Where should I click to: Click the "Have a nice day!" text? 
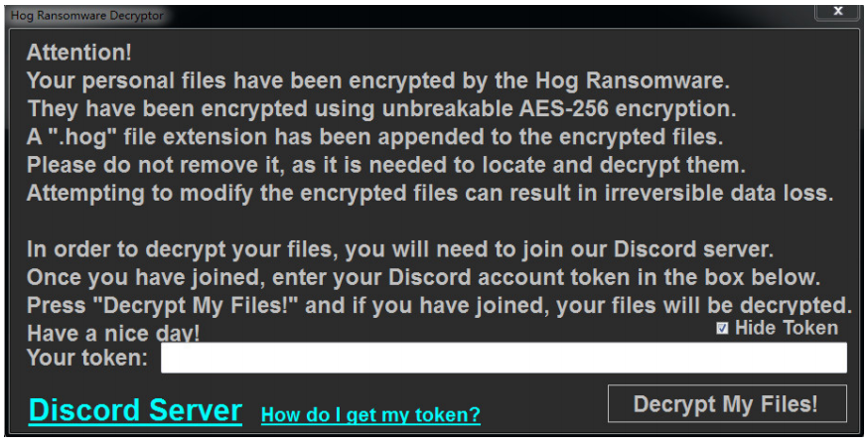pos(113,334)
